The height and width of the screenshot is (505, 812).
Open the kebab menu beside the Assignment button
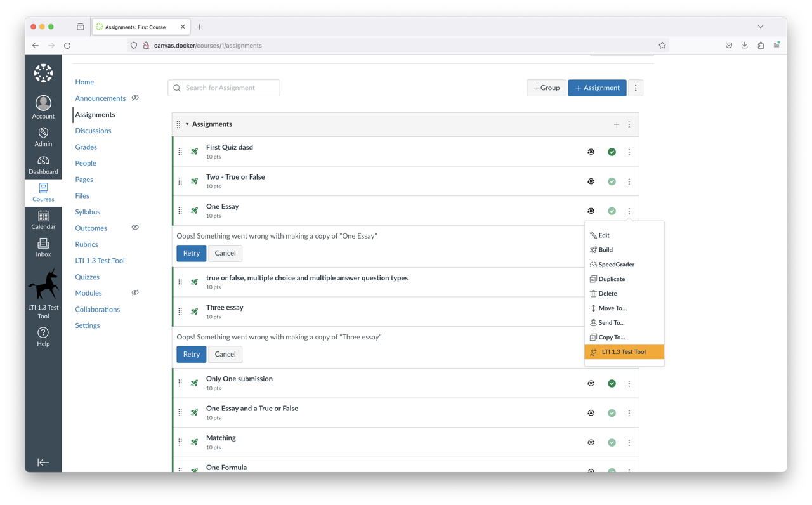[636, 88]
